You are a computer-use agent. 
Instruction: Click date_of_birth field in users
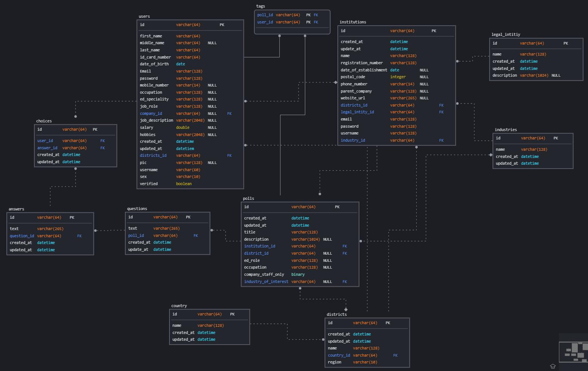[190, 64]
